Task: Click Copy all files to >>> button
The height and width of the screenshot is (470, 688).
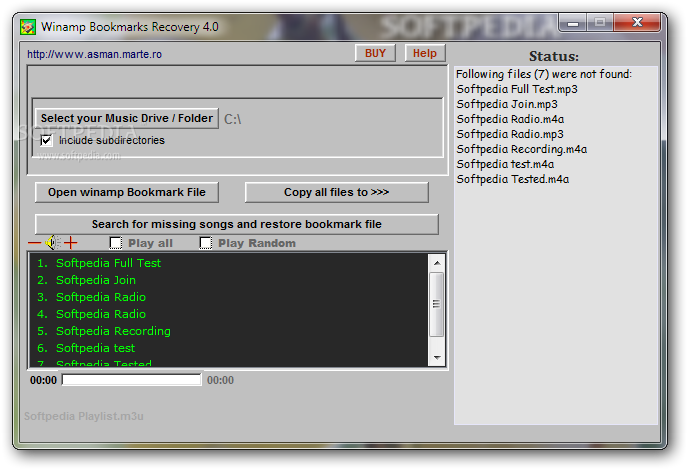Action: coord(337,192)
